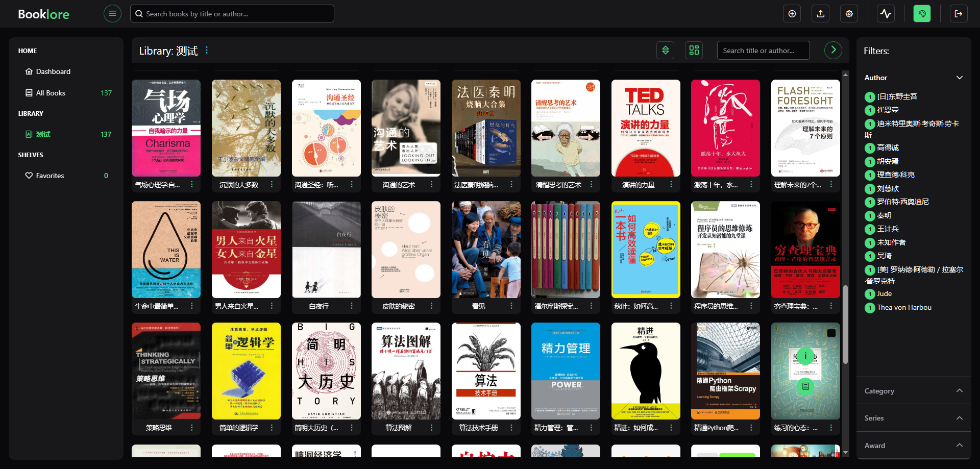
Task: Switch view with the grid layout icon
Action: [694, 50]
